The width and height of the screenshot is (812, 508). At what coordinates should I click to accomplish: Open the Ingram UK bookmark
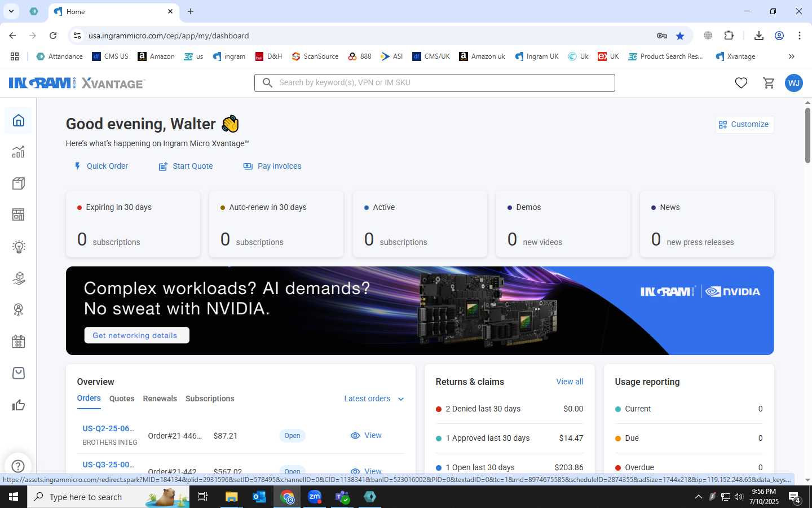[537, 56]
